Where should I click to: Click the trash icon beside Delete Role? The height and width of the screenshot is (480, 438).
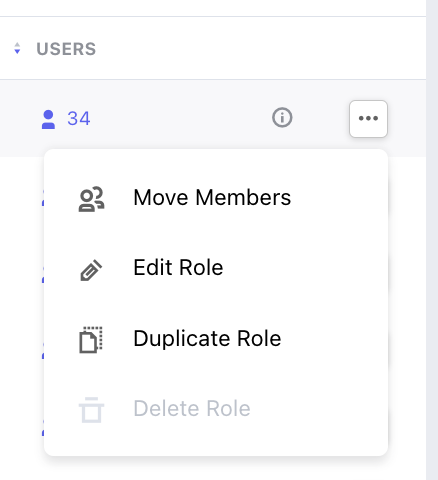(x=91, y=410)
